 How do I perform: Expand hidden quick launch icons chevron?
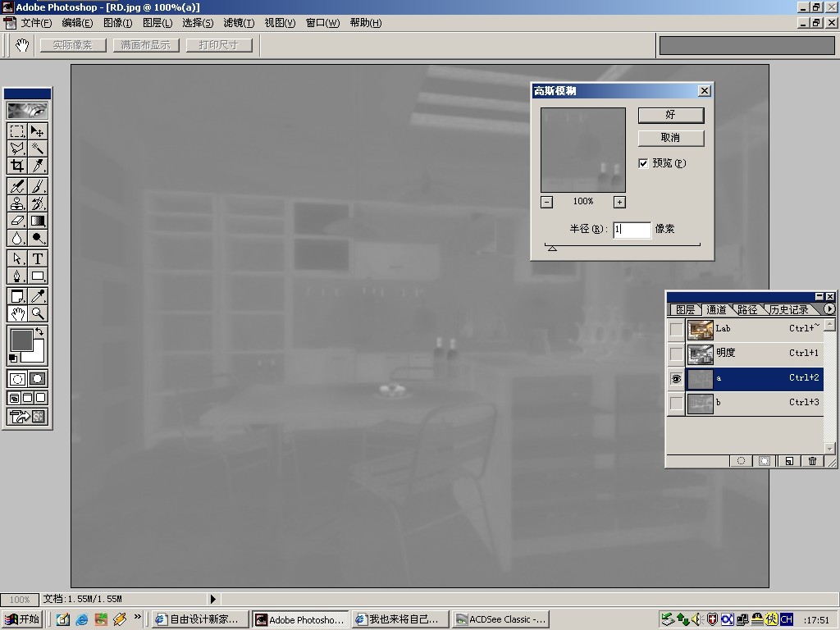pos(138,617)
